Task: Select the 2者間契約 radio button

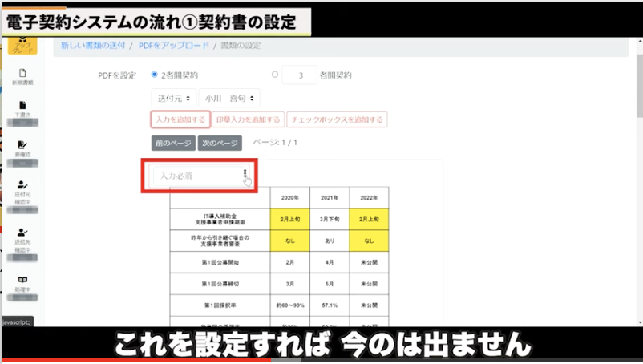Action: coord(154,75)
